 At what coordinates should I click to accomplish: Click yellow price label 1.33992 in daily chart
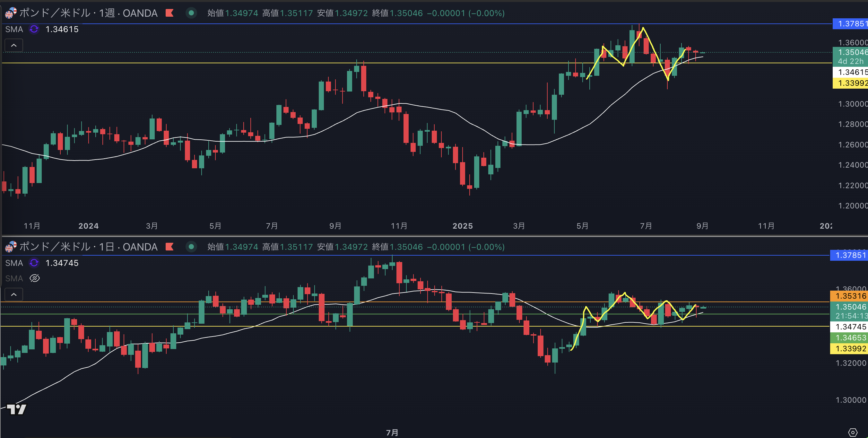pos(849,349)
